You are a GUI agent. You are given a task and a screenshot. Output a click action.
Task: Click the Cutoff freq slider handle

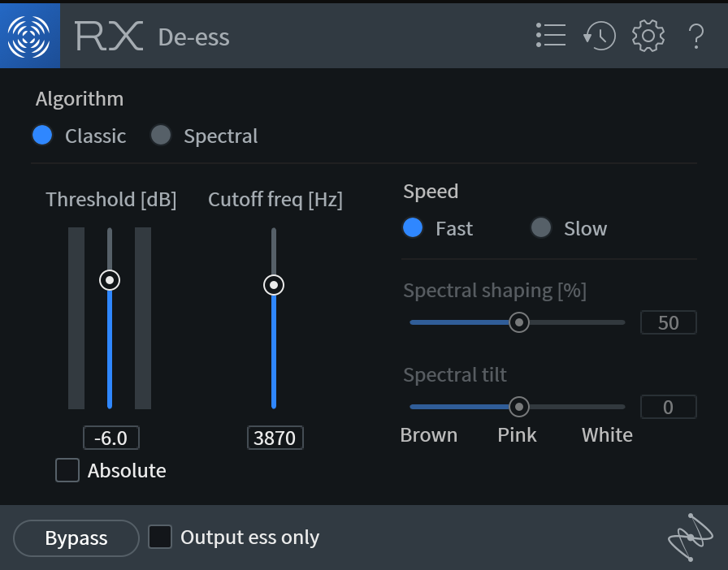click(274, 285)
